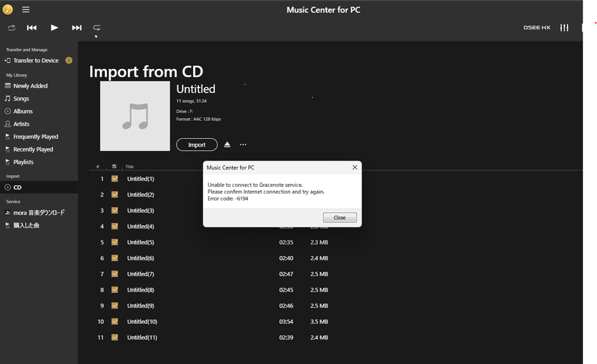Dismiss dialog with the X icon
This screenshot has width=597, height=364.
pos(354,167)
